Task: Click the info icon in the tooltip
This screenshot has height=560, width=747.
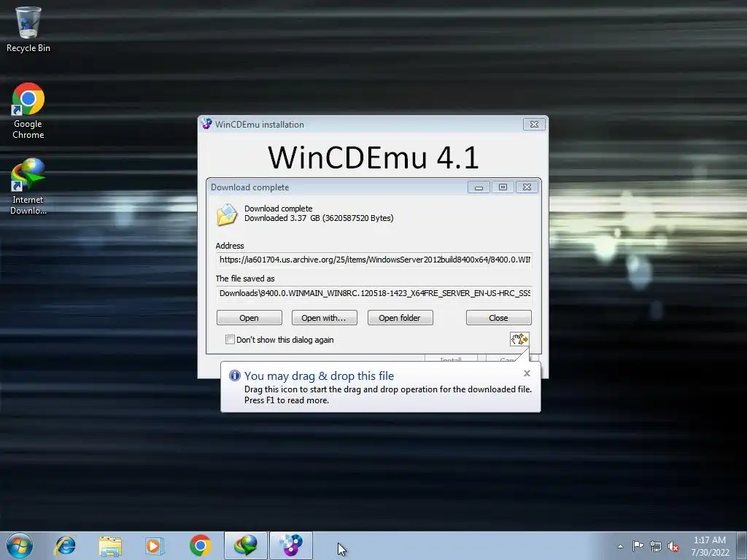Action: (234, 376)
